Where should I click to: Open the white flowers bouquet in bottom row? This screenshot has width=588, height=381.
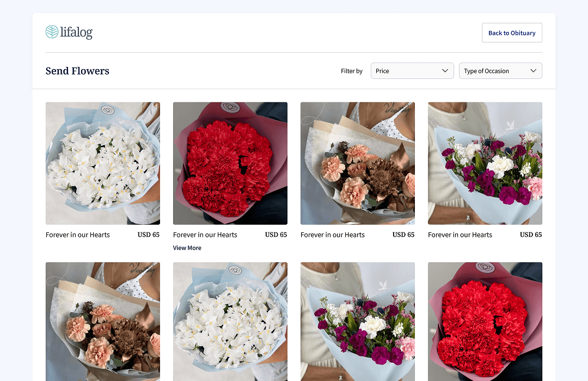pos(230,321)
